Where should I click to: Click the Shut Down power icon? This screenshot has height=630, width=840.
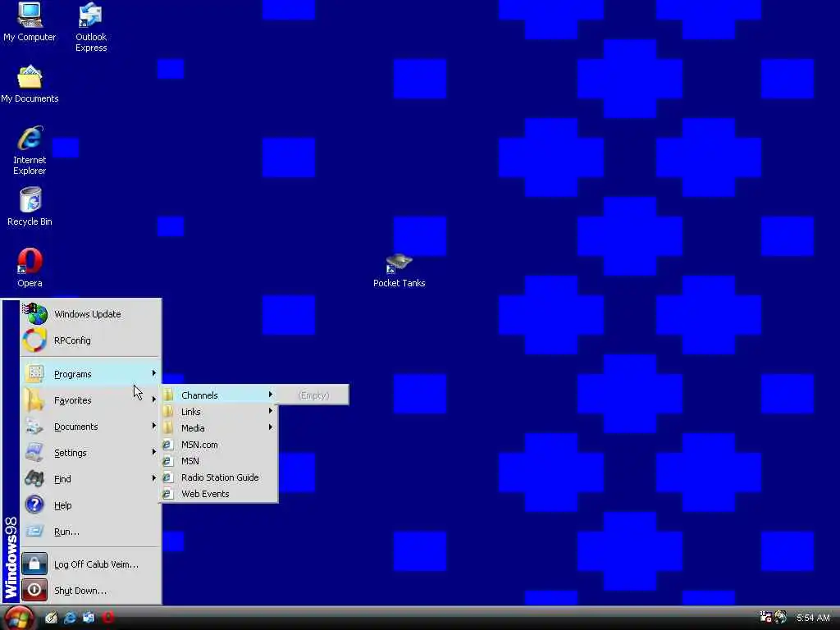[34, 590]
